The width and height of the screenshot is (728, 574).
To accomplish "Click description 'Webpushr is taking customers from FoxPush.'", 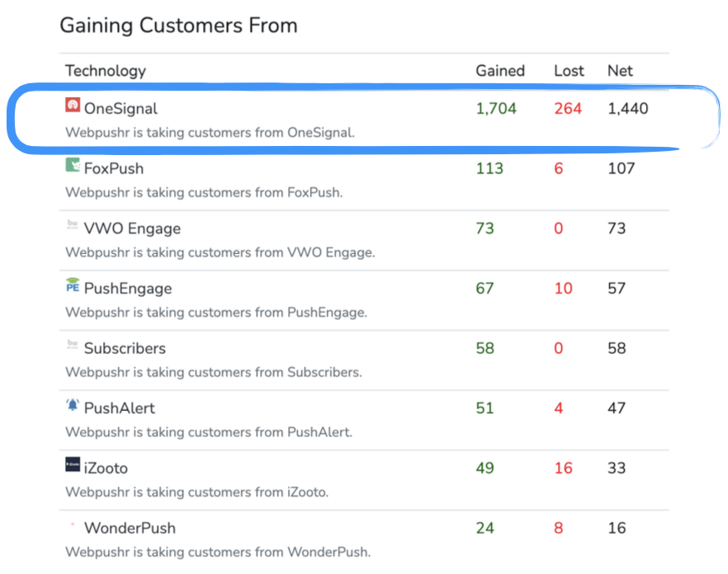I will pos(204,193).
